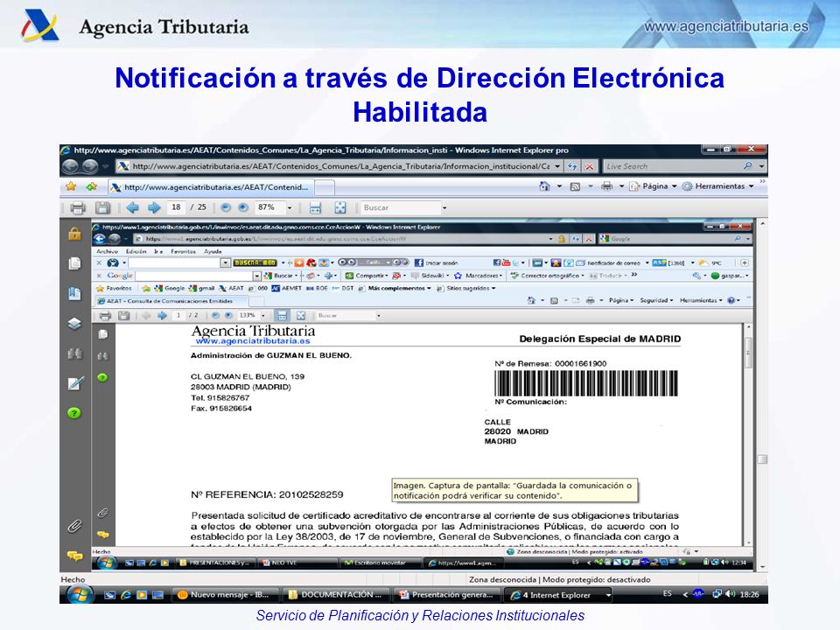Open binoculars search panel in outer PDF sidebar

[x=74, y=353]
